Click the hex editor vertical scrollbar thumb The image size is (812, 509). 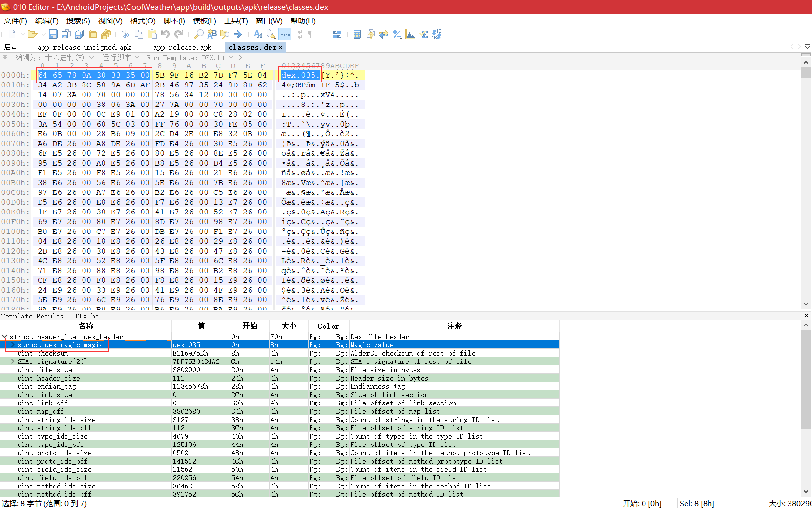[806, 72]
